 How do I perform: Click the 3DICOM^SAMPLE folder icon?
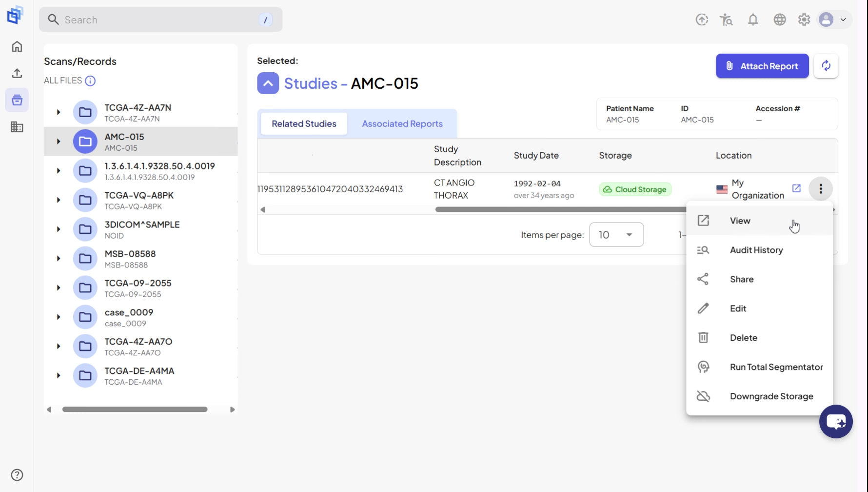(x=85, y=229)
